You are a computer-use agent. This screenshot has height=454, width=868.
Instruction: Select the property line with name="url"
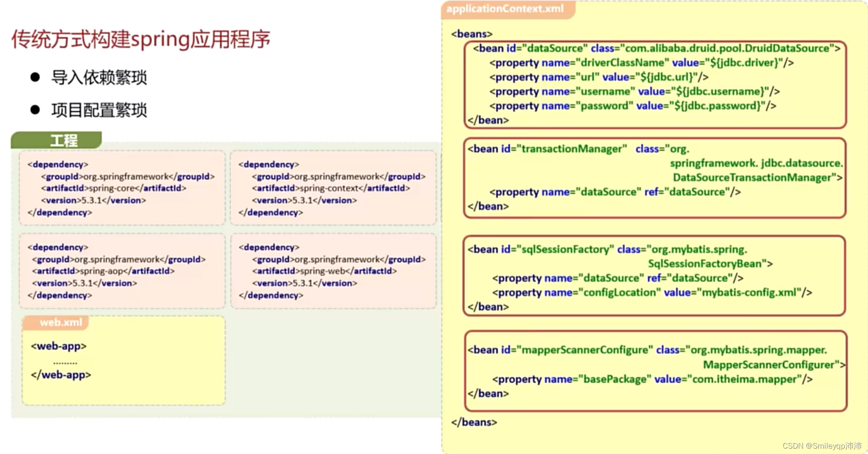pos(599,77)
